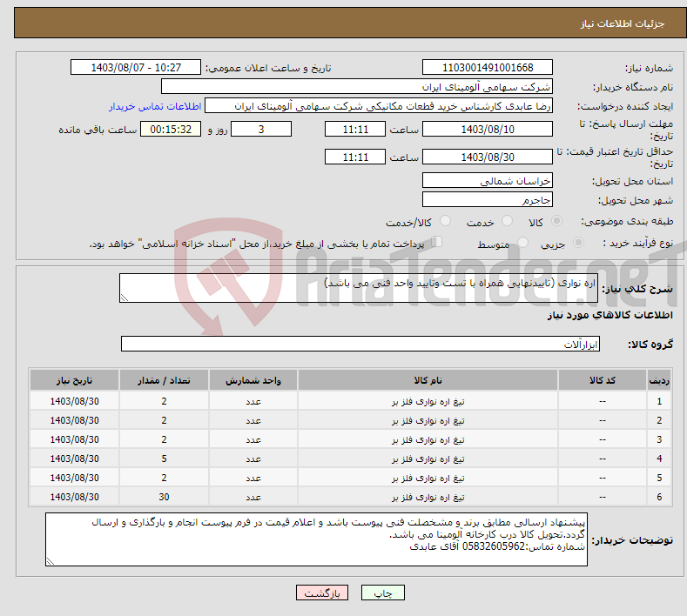Click the goods group field ابزارآلات
The height and width of the screenshot is (616, 687).
point(360,345)
